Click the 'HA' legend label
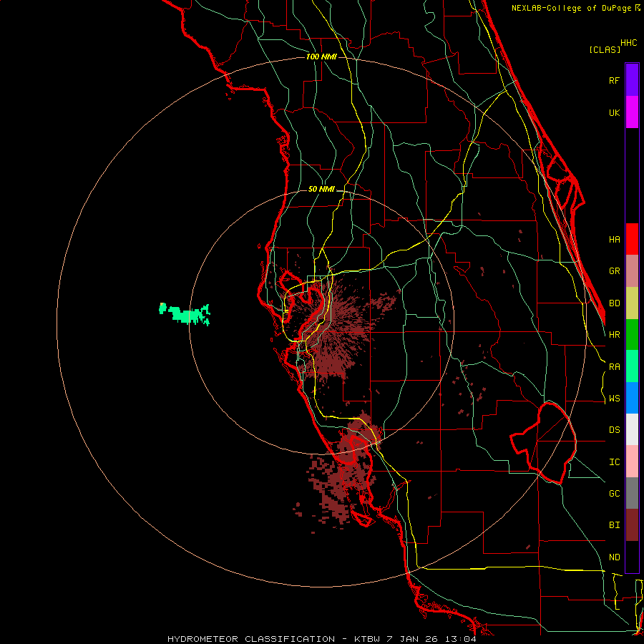644x644 pixels. pyautogui.click(x=614, y=239)
